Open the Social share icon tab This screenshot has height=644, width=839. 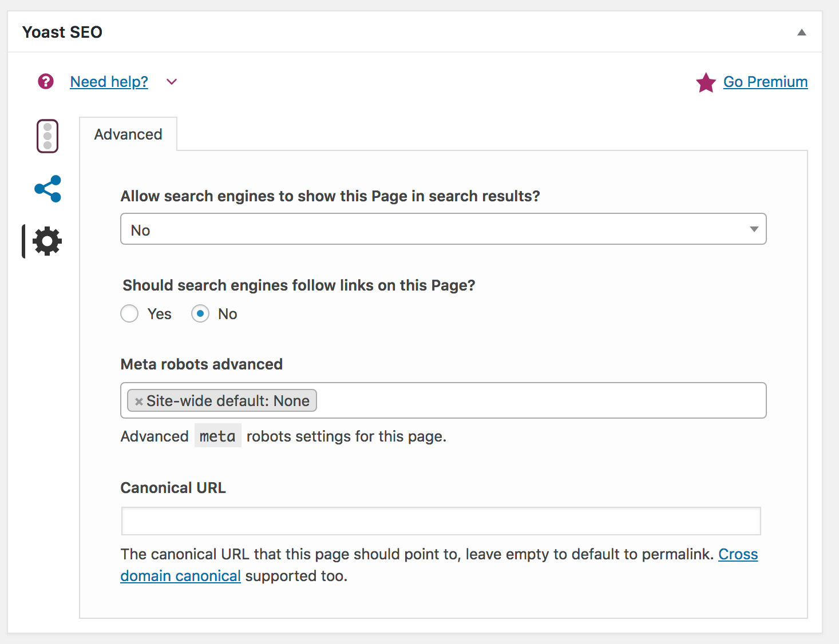tap(48, 189)
